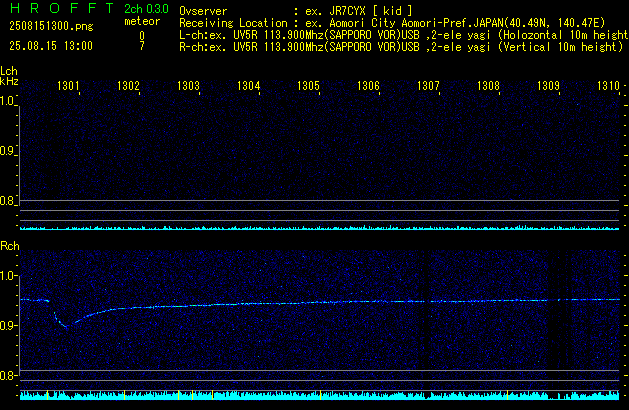629x410 pixels.
Task: Click the 'R-ch:ex. UV5R 113.900Mhz' description line
Action: coord(401,47)
